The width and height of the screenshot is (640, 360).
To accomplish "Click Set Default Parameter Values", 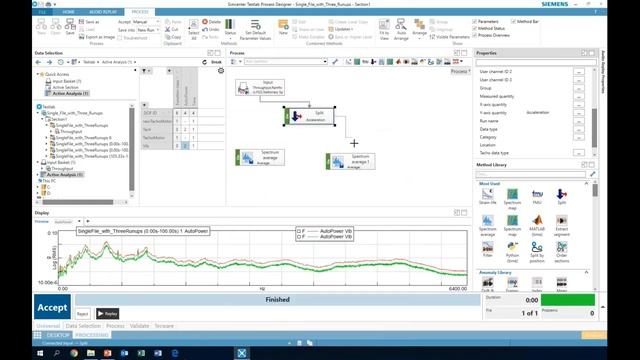I will [x=256, y=29].
